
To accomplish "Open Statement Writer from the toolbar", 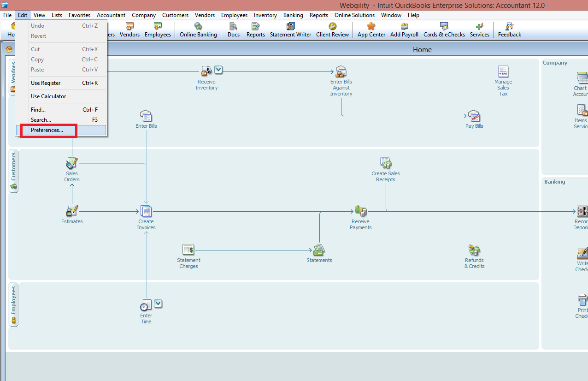I will 291,30.
